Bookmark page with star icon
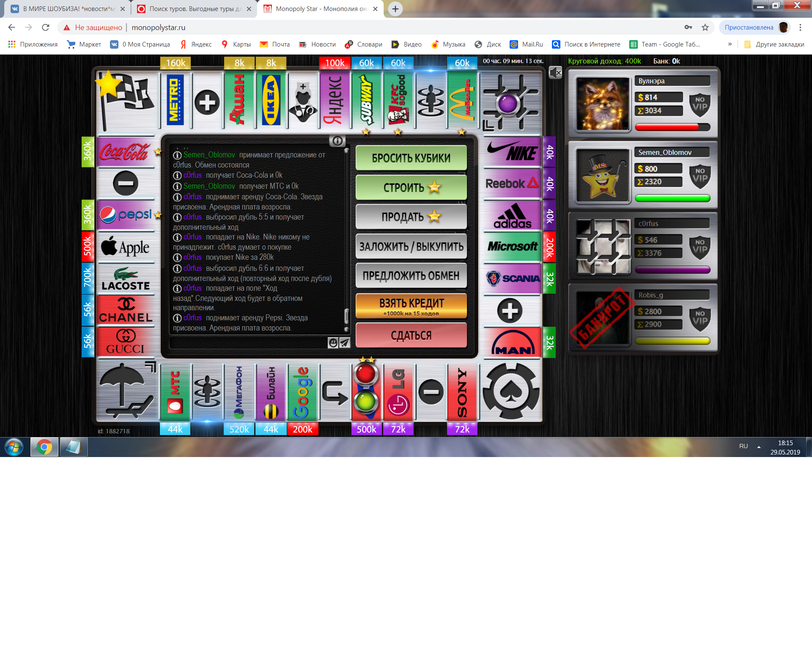Viewport: 812px width, 650px height. click(705, 28)
